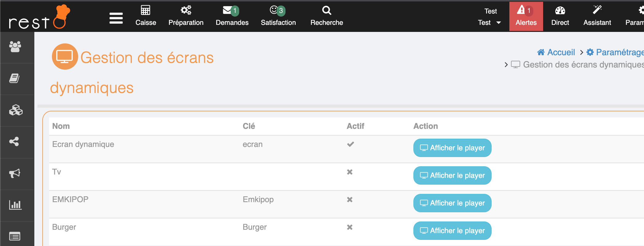
Task: Open the Caisse menu
Action: [146, 16]
